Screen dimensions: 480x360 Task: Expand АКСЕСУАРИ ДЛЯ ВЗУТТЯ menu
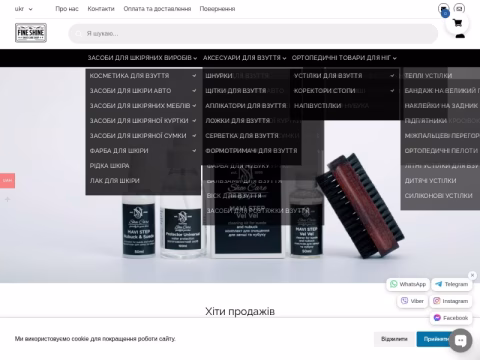pos(245,58)
